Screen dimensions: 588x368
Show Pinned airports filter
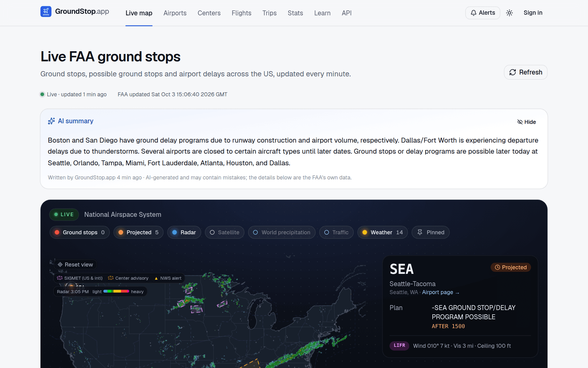[x=431, y=232]
